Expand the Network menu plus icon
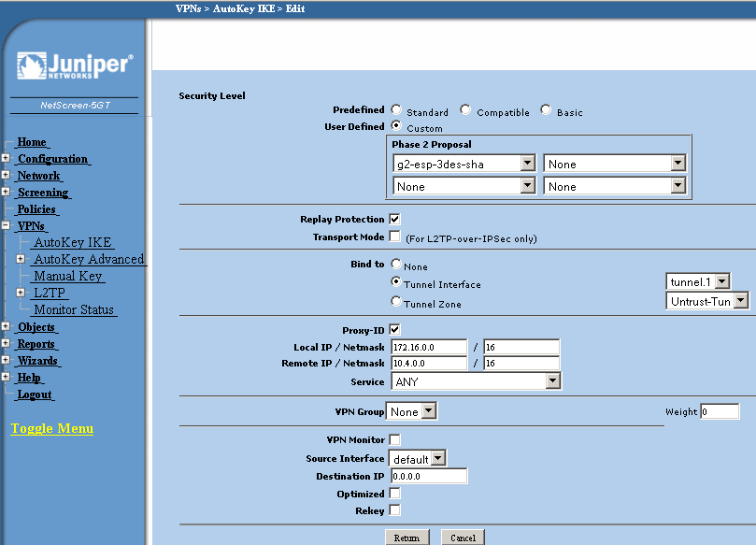 click(x=6, y=176)
